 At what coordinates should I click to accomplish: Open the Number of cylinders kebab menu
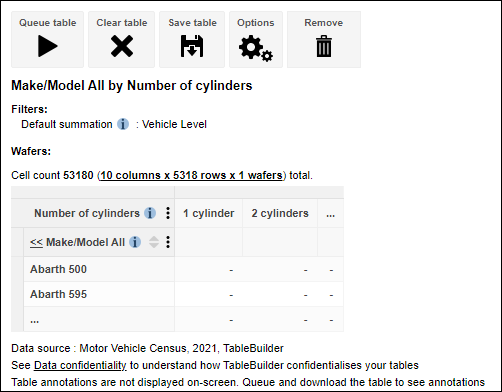pyautogui.click(x=168, y=213)
